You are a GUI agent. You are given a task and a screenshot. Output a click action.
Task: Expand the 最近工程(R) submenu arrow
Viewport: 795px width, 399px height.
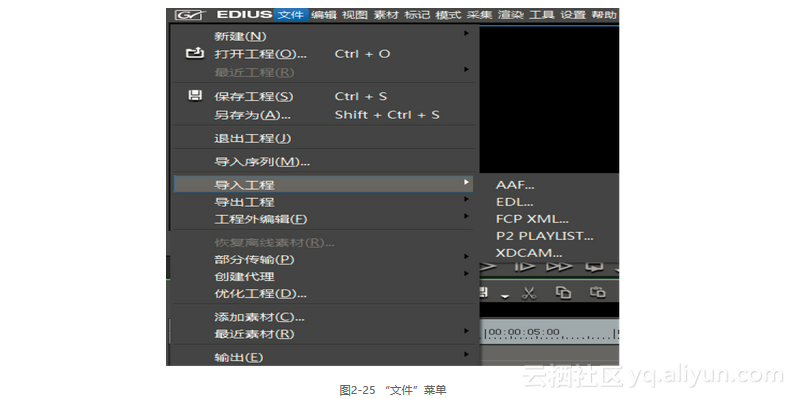click(466, 69)
